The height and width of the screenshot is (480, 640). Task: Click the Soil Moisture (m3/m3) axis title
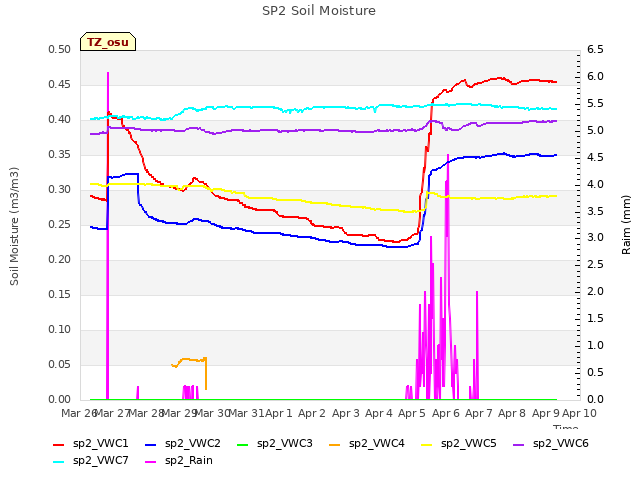tap(14, 226)
